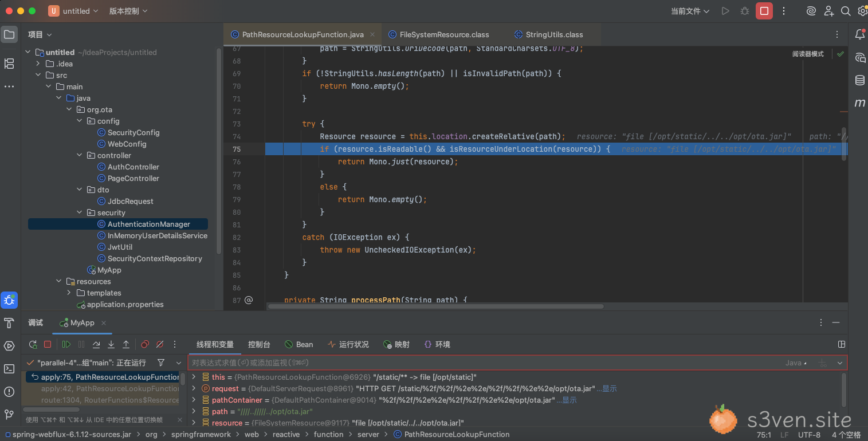Click line 75 in the editor gutter

pyautogui.click(x=237, y=149)
